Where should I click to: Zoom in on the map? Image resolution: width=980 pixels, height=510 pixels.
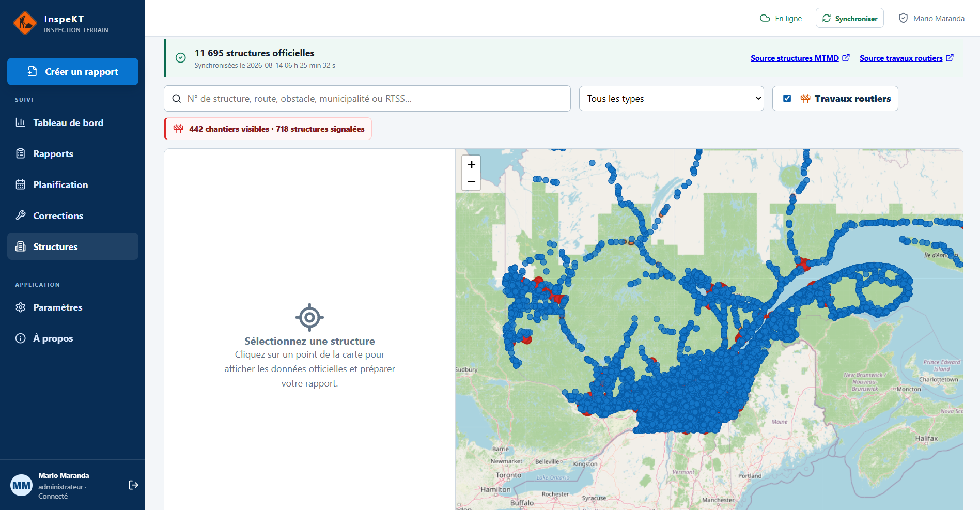click(471, 164)
